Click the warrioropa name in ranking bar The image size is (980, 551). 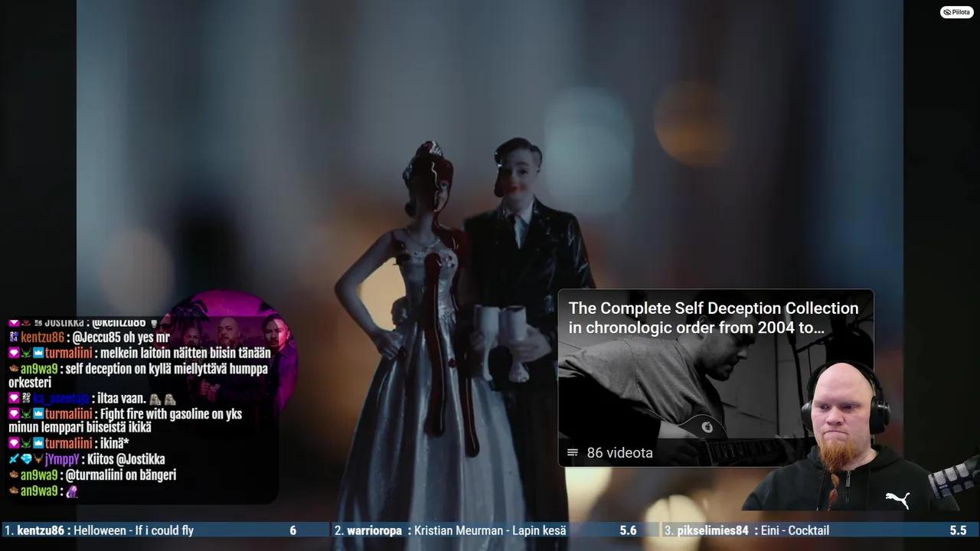(374, 530)
